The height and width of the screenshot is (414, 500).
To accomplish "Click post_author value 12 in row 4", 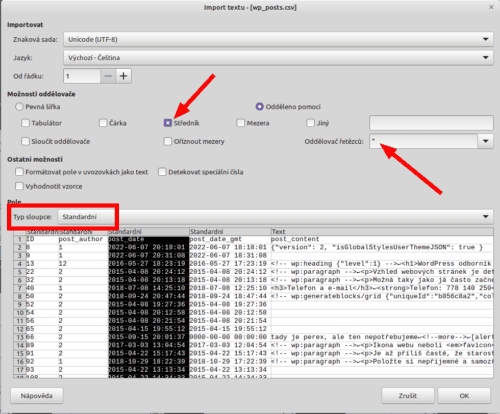I will [83, 264].
